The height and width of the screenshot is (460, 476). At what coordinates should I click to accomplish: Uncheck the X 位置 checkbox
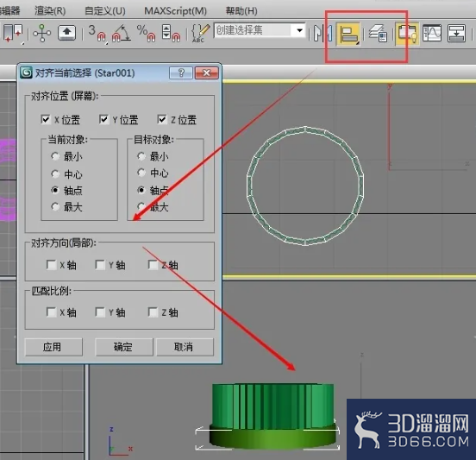pos(46,119)
